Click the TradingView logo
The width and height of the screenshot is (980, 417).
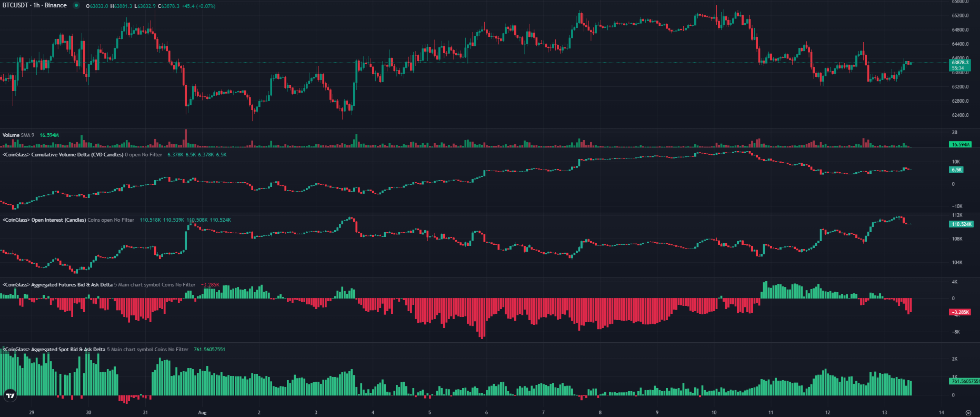click(x=9, y=395)
